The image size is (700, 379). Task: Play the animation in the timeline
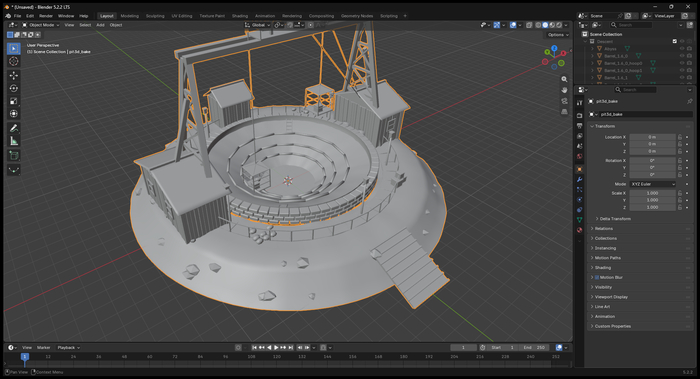(276, 347)
